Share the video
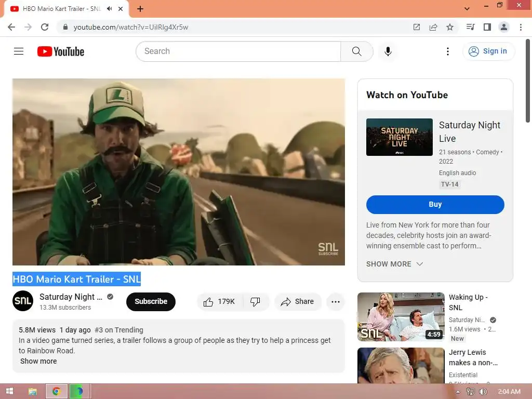This screenshot has width=532, height=399. pos(298,302)
